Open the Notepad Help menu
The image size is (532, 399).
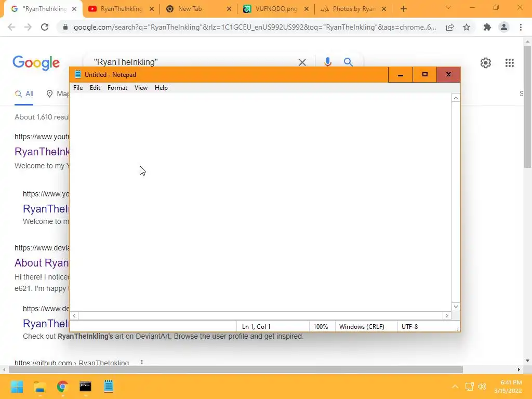(x=161, y=87)
